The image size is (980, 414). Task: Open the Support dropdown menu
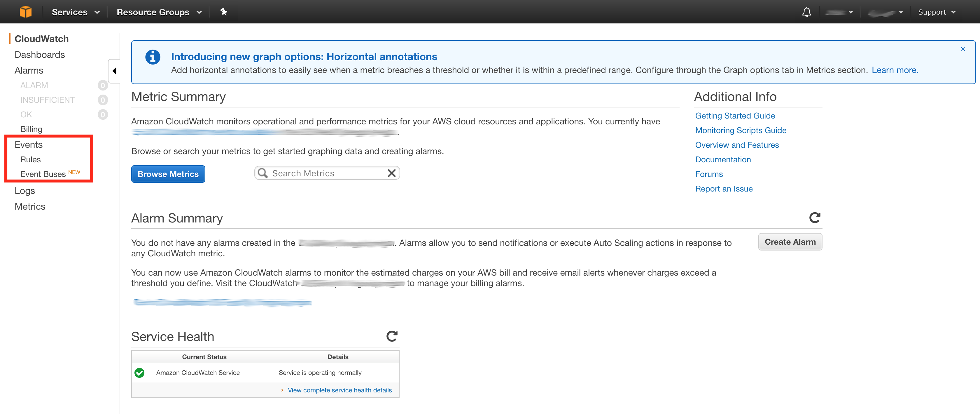pos(936,12)
